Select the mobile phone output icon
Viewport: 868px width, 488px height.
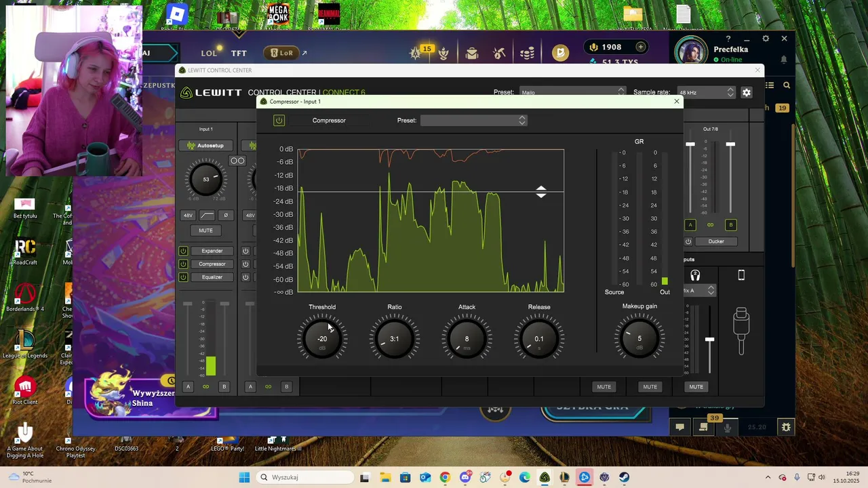pyautogui.click(x=741, y=275)
